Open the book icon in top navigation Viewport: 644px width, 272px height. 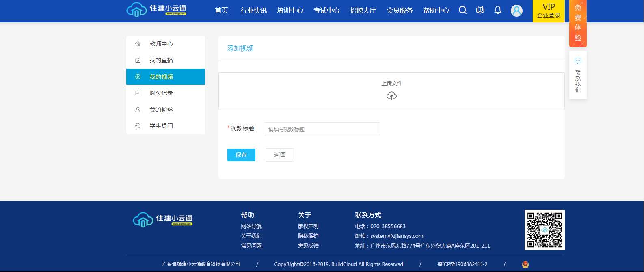coord(480,11)
